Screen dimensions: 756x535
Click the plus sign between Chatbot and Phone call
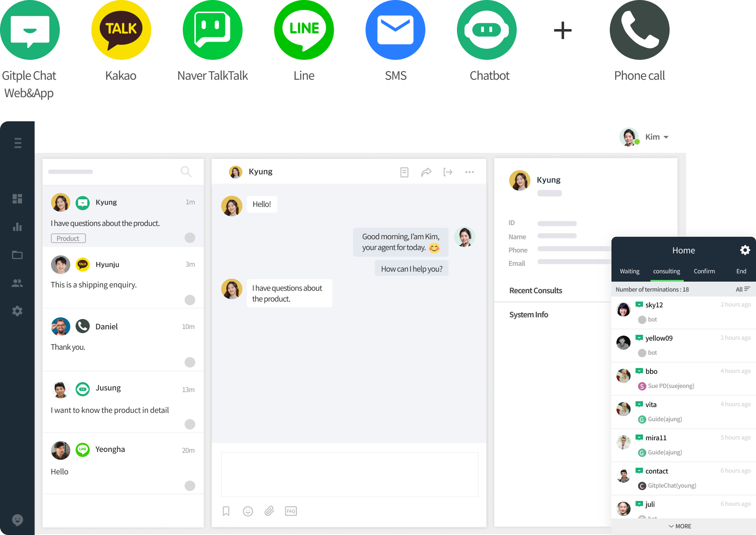coord(563,30)
